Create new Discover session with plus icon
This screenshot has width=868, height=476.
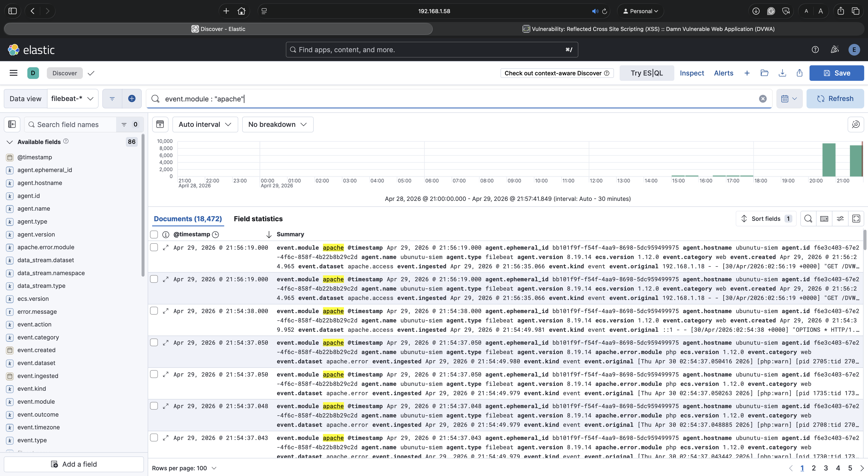747,73
